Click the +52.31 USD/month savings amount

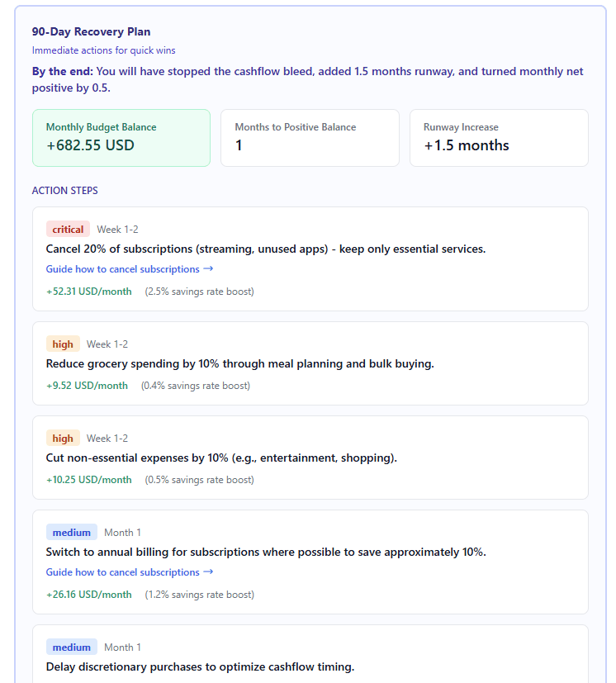[89, 292]
